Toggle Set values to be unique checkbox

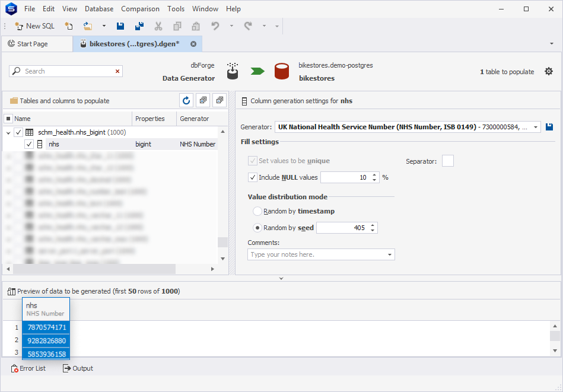point(252,161)
